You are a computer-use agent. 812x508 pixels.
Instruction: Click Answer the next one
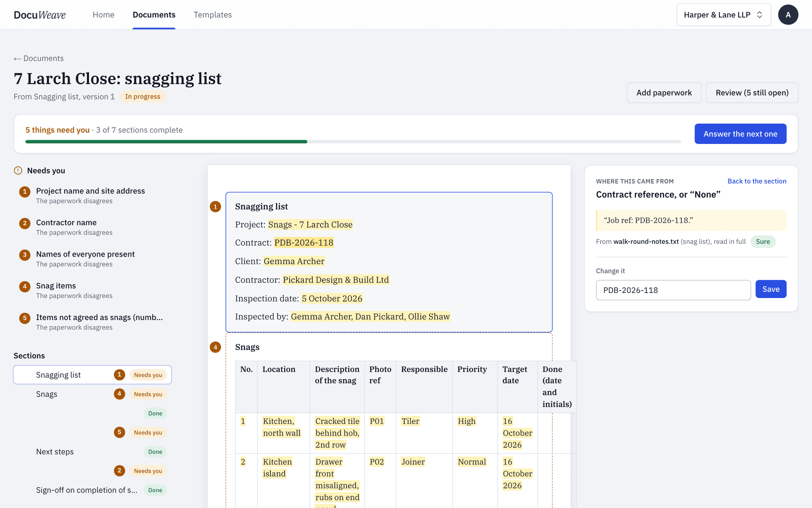740,134
